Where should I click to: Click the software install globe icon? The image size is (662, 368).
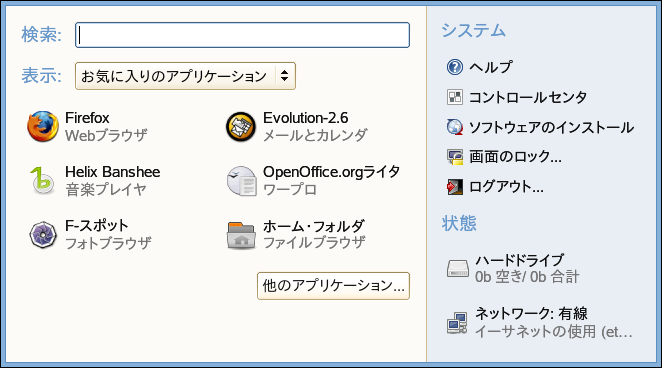tap(455, 127)
